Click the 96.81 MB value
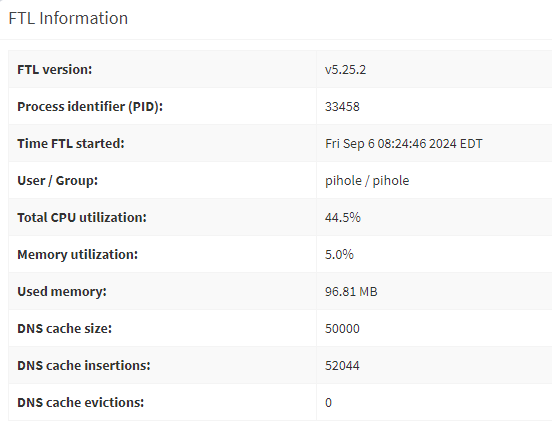The image size is (552, 425). [x=351, y=292]
